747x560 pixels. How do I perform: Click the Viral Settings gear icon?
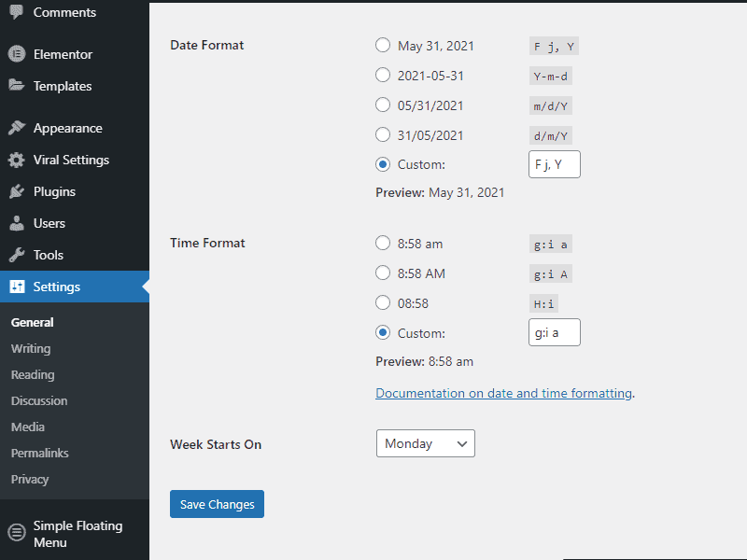pyautogui.click(x=17, y=160)
